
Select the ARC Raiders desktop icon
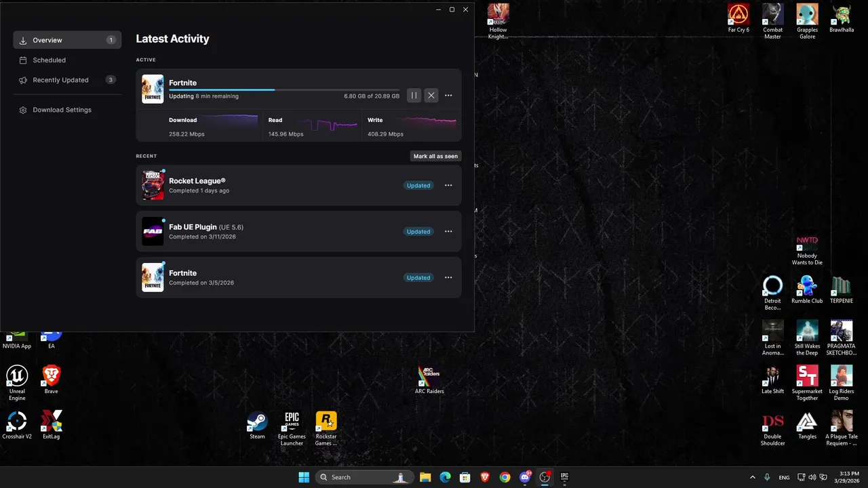(x=429, y=380)
